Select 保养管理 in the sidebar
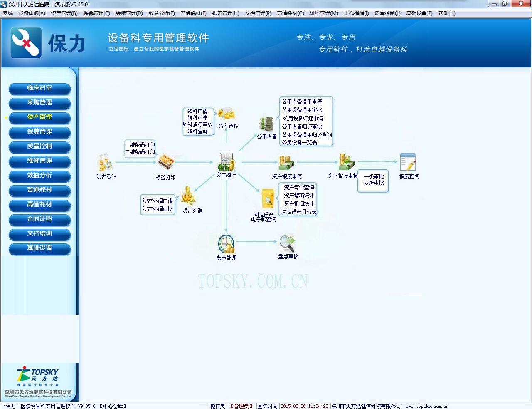The height and width of the screenshot is (409, 532). click(x=39, y=132)
